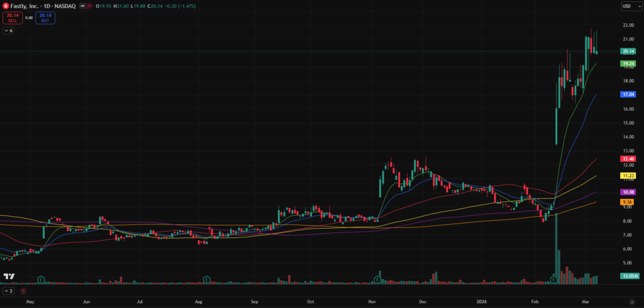Select the earnings marker in early November
644x308 pixels.
[x=377, y=278]
